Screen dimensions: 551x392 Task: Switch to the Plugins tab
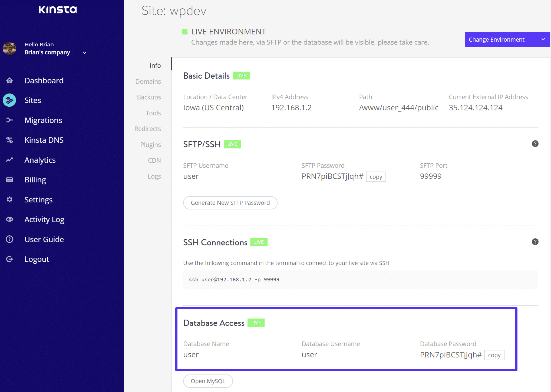point(151,145)
